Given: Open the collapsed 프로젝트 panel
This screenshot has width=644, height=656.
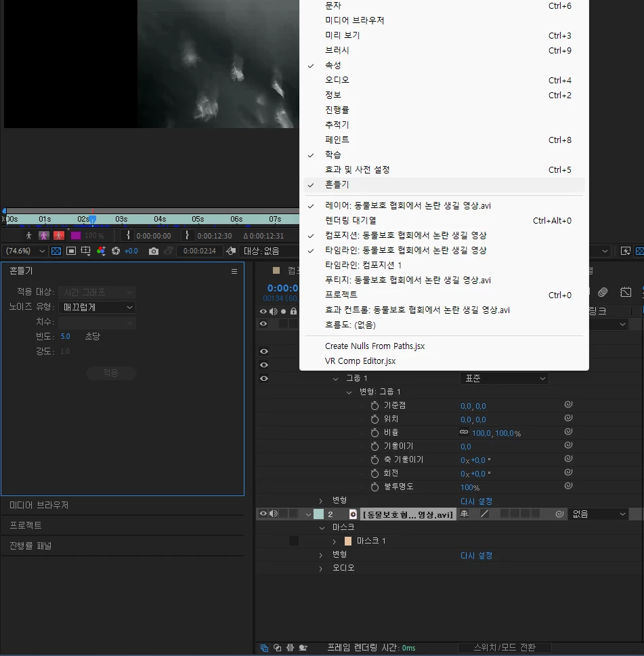Looking at the screenshot, I should tap(26, 525).
